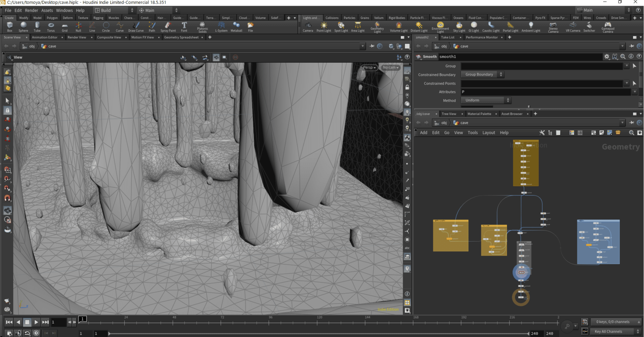This screenshot has width=644, height=337.
Task: Click the Attributes input field
Action: (x=545, y=92)
